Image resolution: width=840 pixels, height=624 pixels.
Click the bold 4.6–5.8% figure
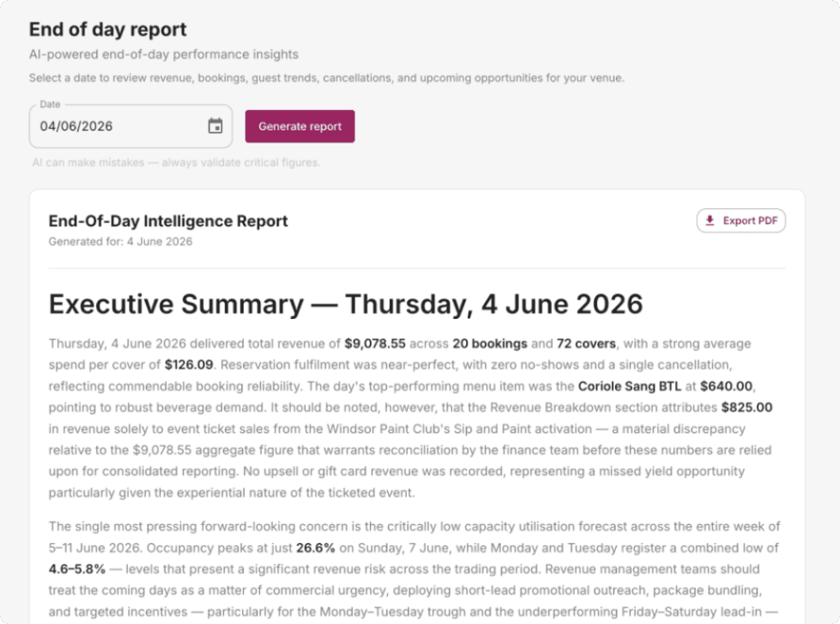point(77,569)
